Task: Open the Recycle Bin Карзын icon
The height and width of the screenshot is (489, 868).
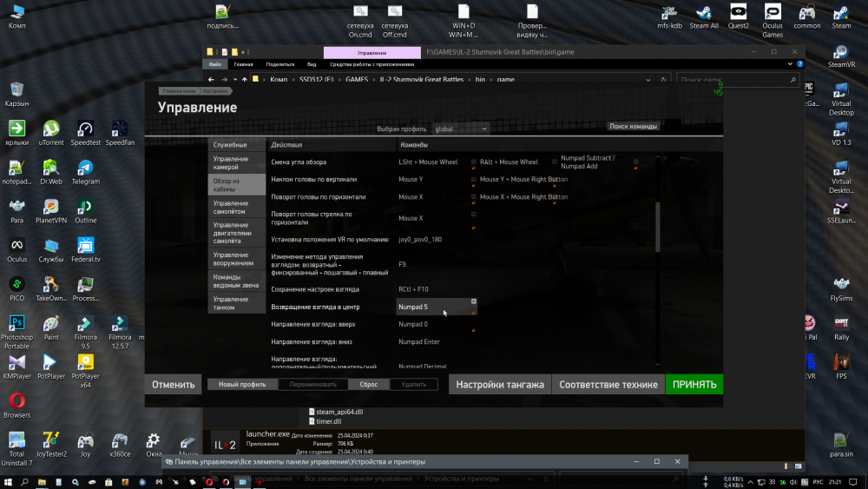Action: (16, 94)
